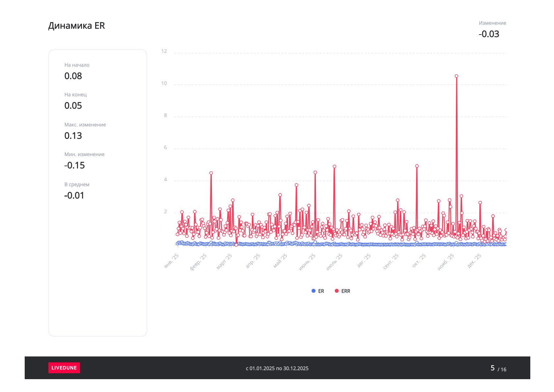Click the нояб. '25 axis label
Image resolution: width=554 pixels, height=392 pixels.
[446, 262]
